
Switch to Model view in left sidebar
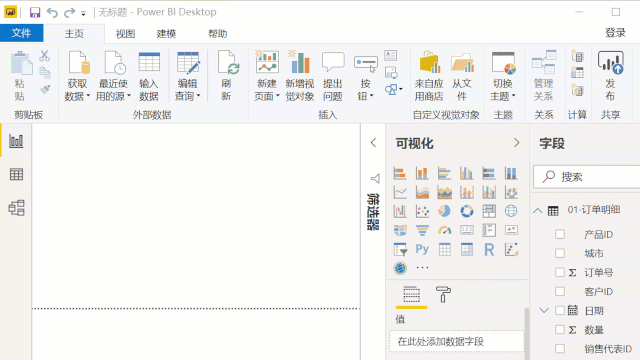[16, 208]
